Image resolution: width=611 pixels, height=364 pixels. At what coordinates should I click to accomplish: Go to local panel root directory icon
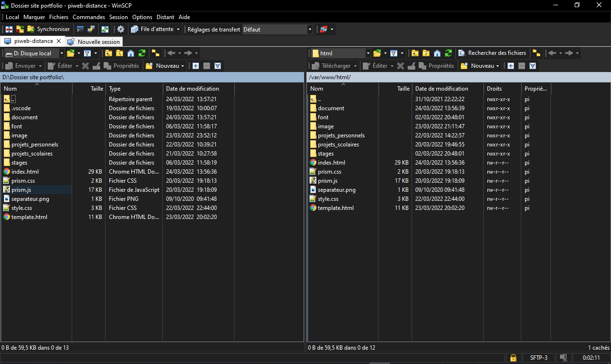pyautogui.click(x=119, y=53)
